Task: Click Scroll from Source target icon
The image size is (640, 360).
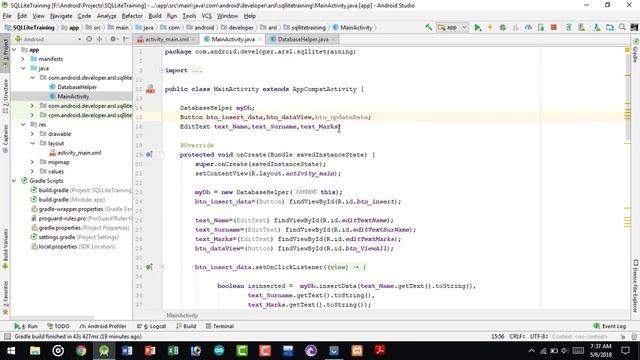Action: [89, 39]
